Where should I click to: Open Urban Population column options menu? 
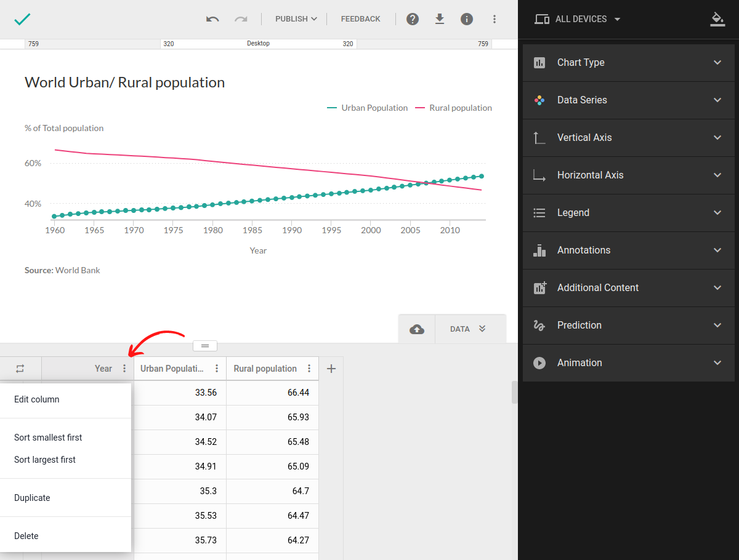pyautogui.click(x=217, y=369)
